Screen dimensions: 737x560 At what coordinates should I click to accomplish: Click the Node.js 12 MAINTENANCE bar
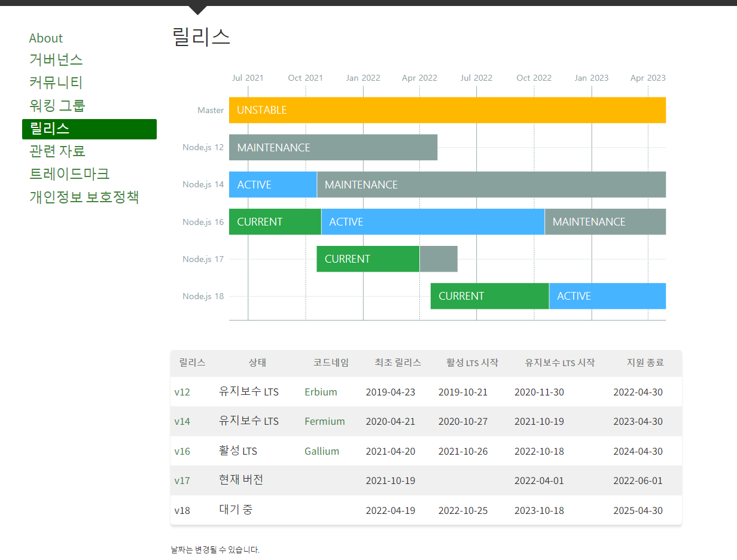tap(333, 147)
